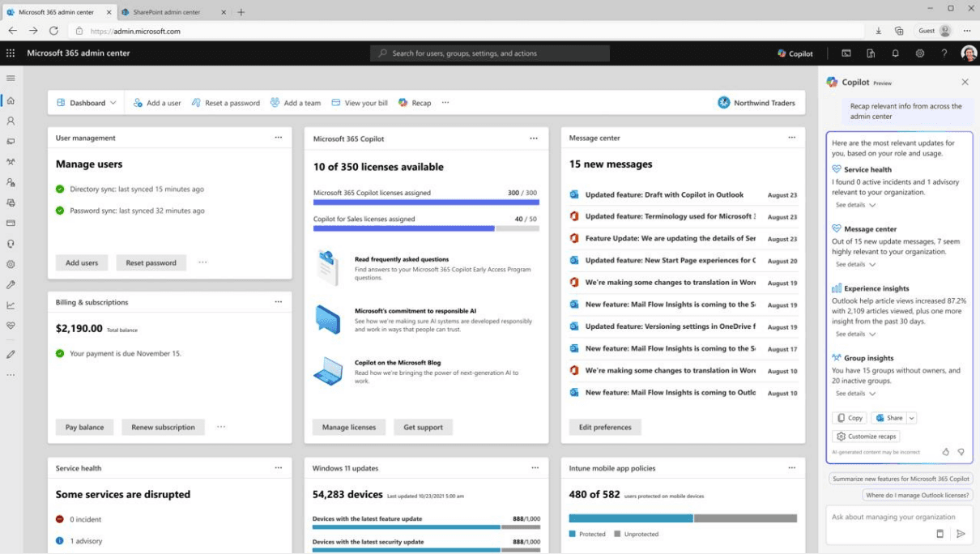980x554 pixels.
Task: Click Add a team in toolbar
Action: click(296, 103)
